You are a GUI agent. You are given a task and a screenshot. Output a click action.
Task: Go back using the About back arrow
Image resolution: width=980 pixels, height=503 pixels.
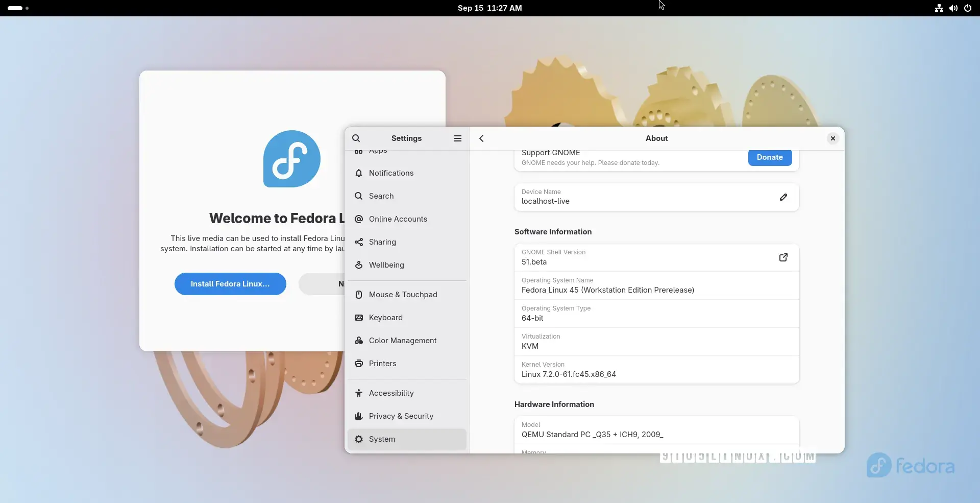pyautogui.click(x=481, y=138)
